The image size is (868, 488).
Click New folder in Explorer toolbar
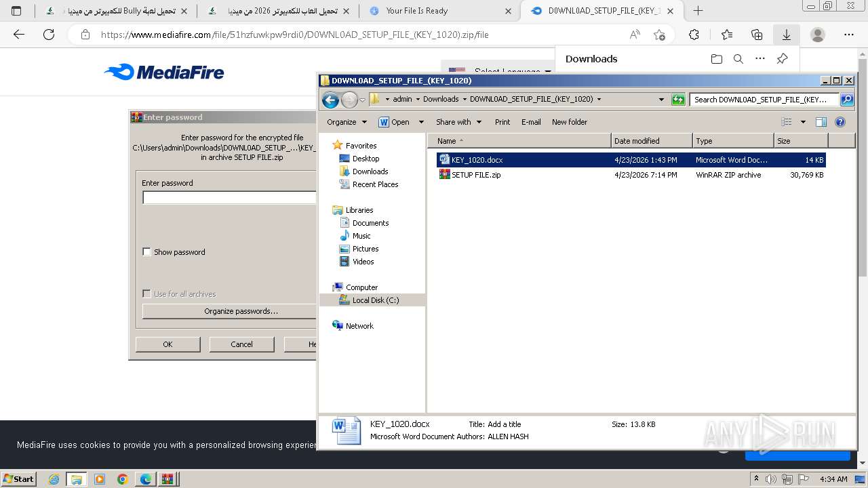pos(570,123)
